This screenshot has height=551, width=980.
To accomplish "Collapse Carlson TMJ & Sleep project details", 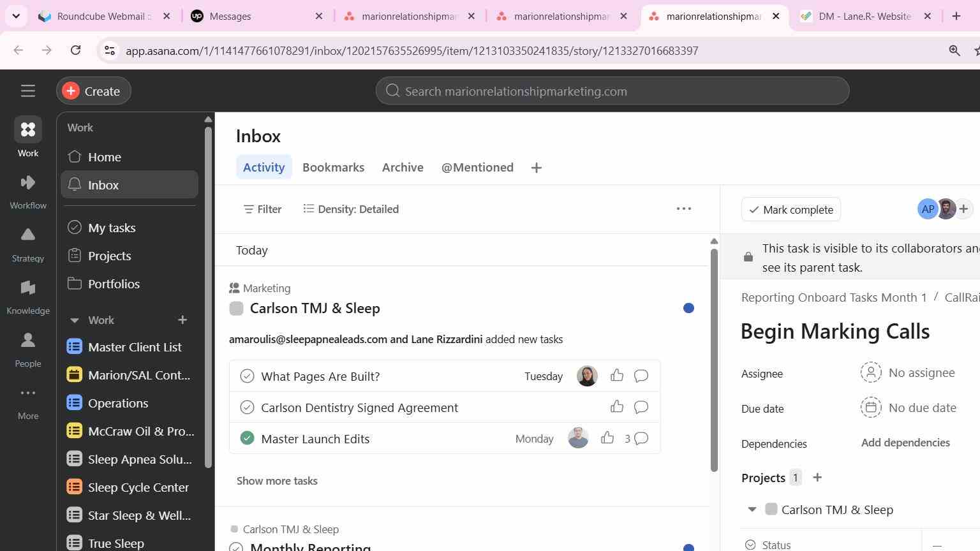I will point(752,509).
